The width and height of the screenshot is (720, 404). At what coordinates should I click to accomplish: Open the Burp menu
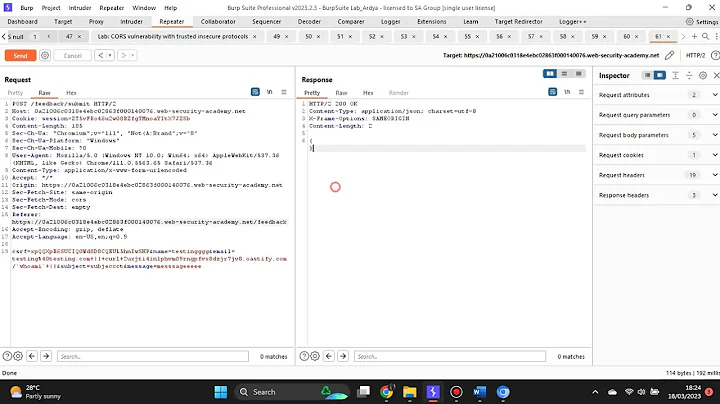27,8
